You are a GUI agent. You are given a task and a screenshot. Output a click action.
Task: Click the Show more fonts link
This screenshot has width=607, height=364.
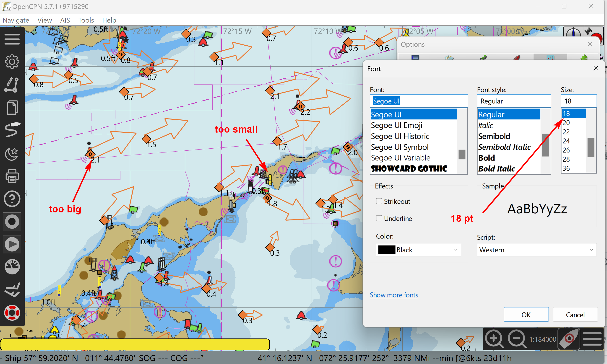pos(394,295)
